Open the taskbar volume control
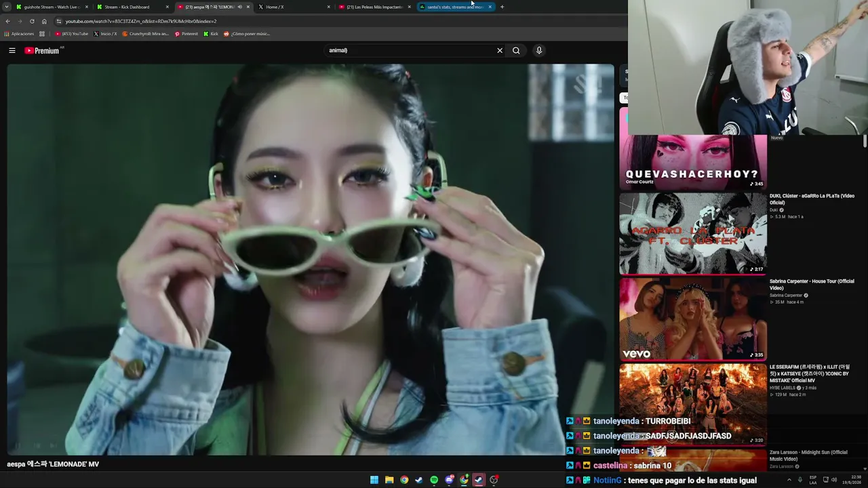 coord(834,480)
